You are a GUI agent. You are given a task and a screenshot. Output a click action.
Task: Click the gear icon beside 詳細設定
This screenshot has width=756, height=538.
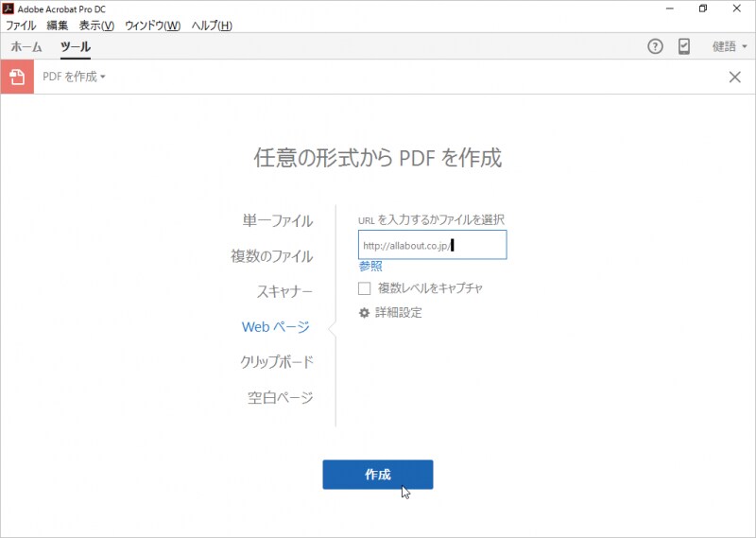pyautogui.click(x=364, y=313)
